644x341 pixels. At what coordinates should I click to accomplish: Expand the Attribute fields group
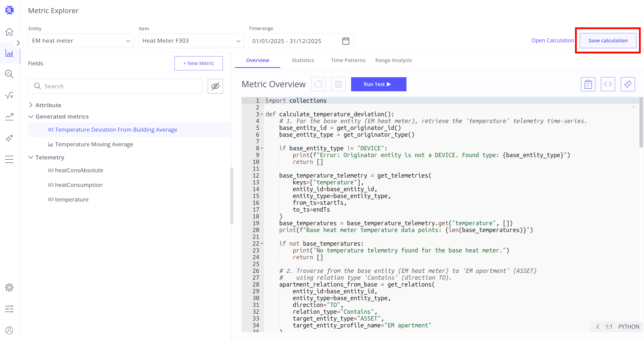[31, 105]
